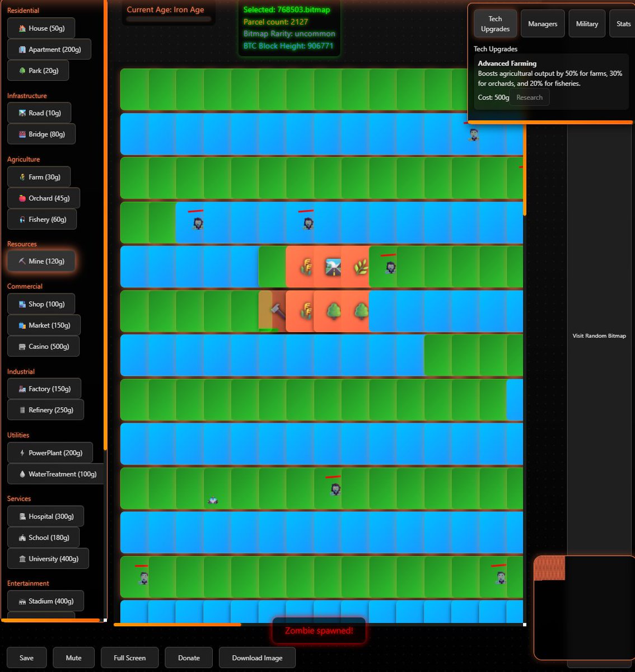Select the School (180g) building
Image resolution: width=635 pixels, height=672 pixels.
(43, 538)
